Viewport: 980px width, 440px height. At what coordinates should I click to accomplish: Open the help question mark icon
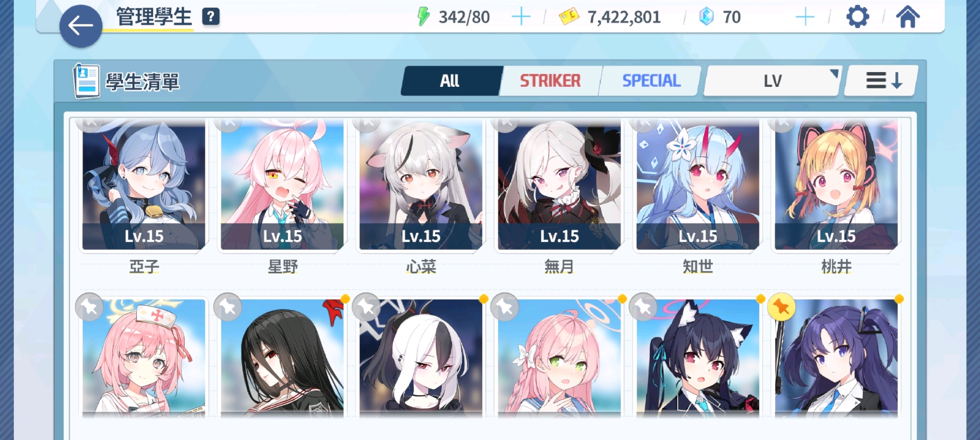(x=211, y=17)
